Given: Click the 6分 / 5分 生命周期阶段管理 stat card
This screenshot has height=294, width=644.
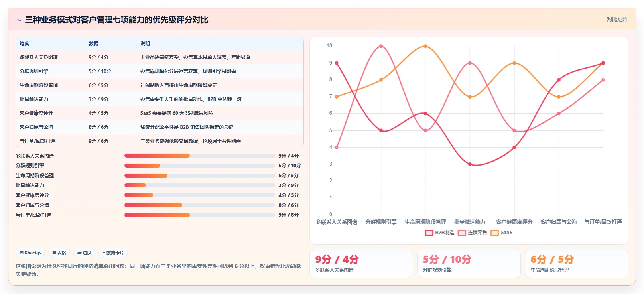Looking at the screenshot, I should coord(577,263).
